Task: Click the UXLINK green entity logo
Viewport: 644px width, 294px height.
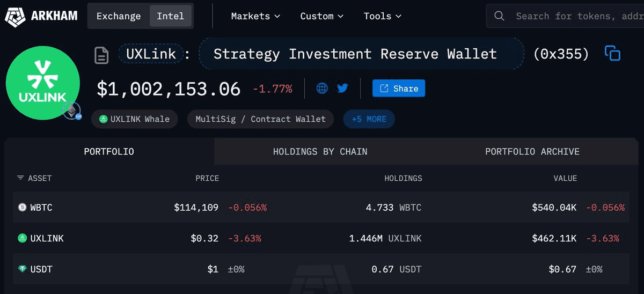Action: tap(42, 82)
